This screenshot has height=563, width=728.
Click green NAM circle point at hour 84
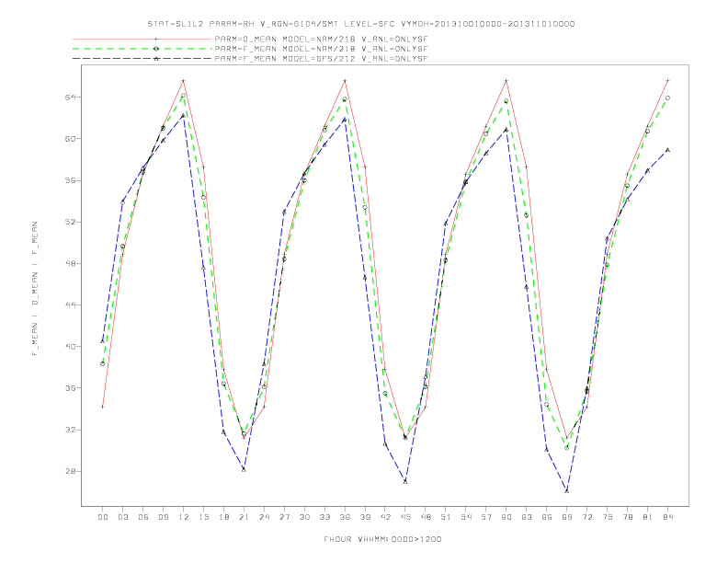667,98
